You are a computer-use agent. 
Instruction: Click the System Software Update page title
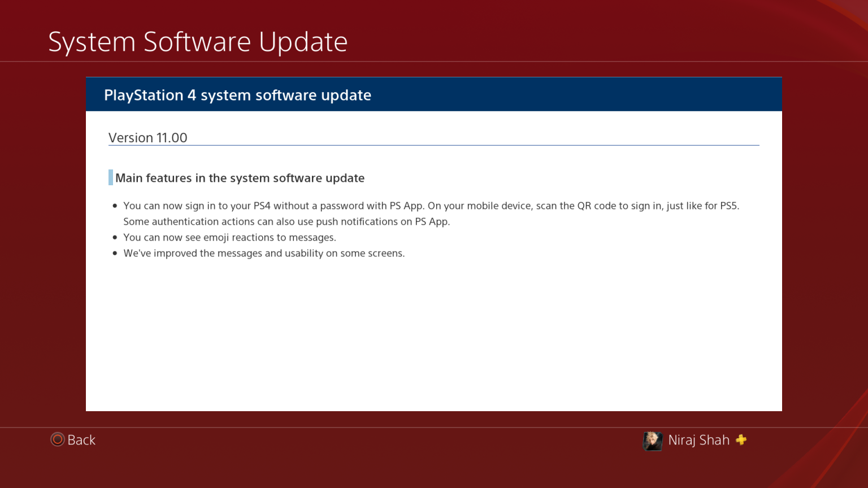click(x=198, y=41)
